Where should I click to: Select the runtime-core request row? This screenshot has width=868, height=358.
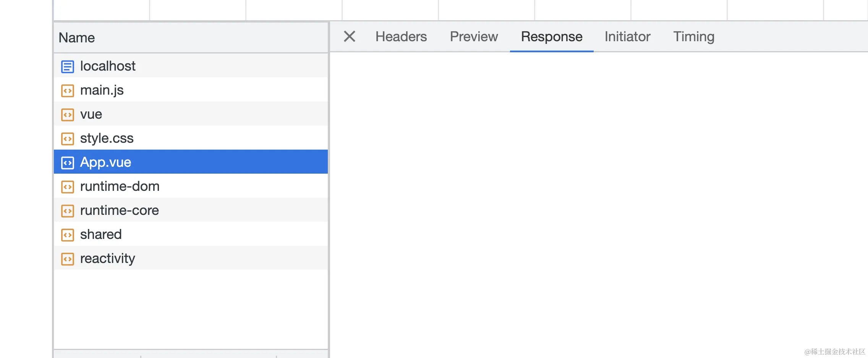pyautogui.click(x=191, y=210)
